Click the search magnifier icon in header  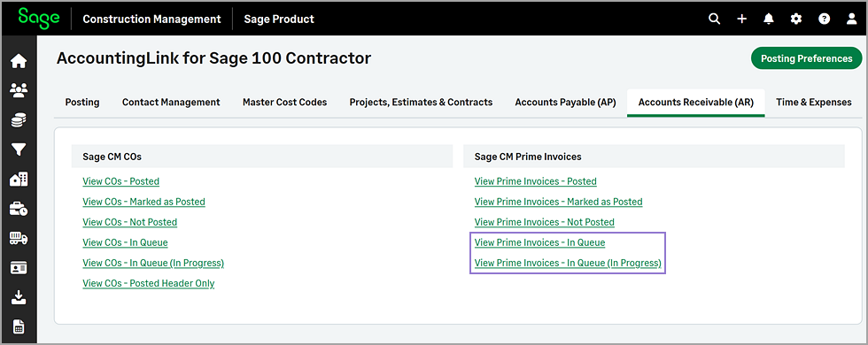[715, 19]
